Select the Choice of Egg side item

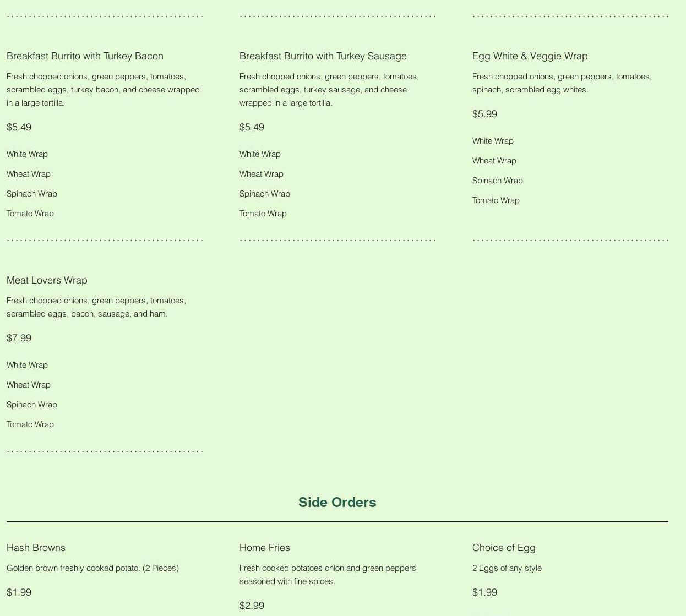point(504,548)
